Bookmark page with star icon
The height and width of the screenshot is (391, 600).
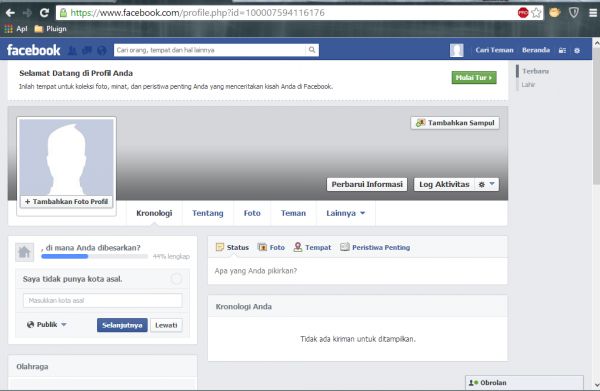click(x=536, y=13)
